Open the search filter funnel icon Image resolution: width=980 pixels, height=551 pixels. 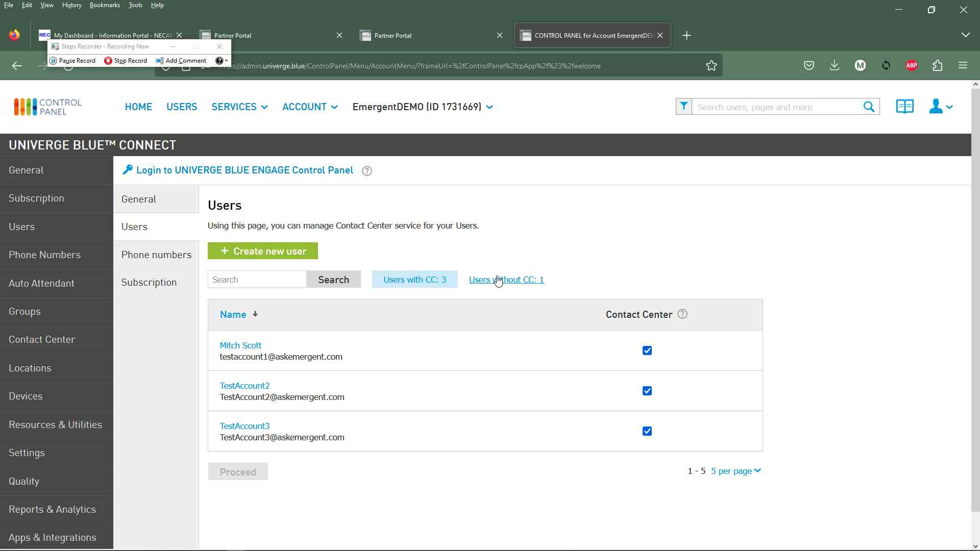tap(683, 107)
